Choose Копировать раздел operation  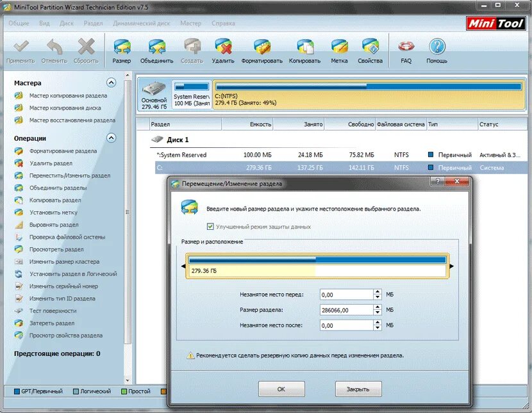pyautogui.click(x=55, y=200)
